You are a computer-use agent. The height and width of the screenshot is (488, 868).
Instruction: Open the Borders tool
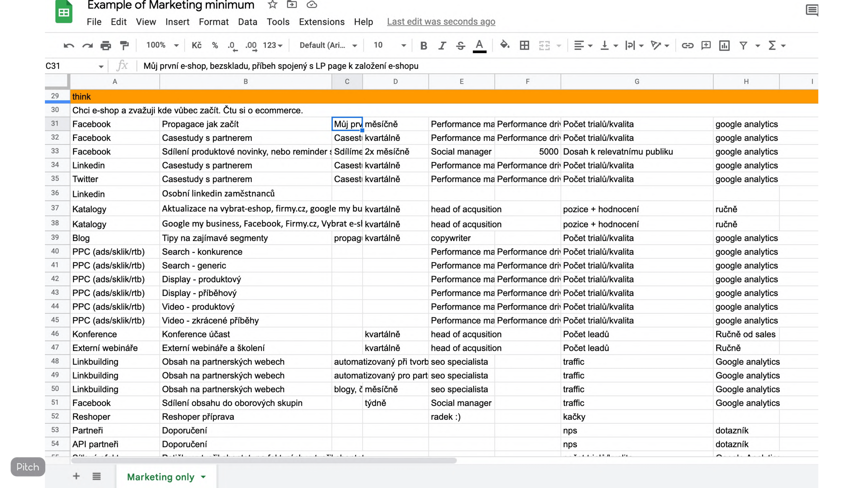point(524,46)
